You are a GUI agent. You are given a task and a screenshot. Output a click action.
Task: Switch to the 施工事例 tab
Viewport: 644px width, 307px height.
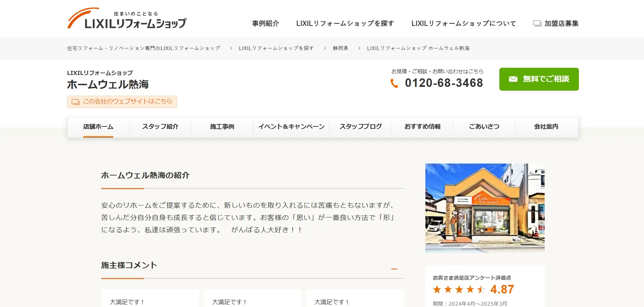tap(222, 127)
